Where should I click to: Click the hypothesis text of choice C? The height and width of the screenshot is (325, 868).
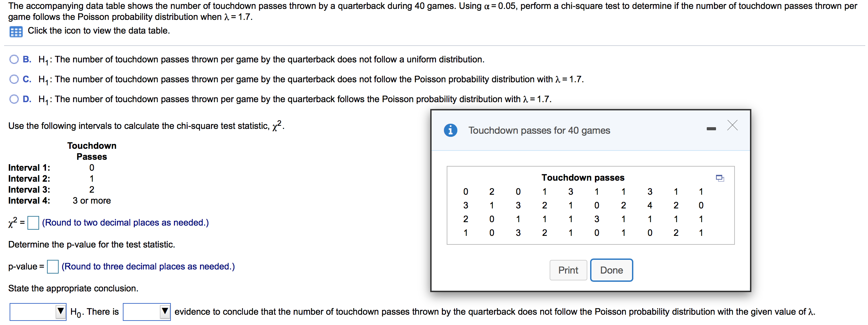pos(309,79)
